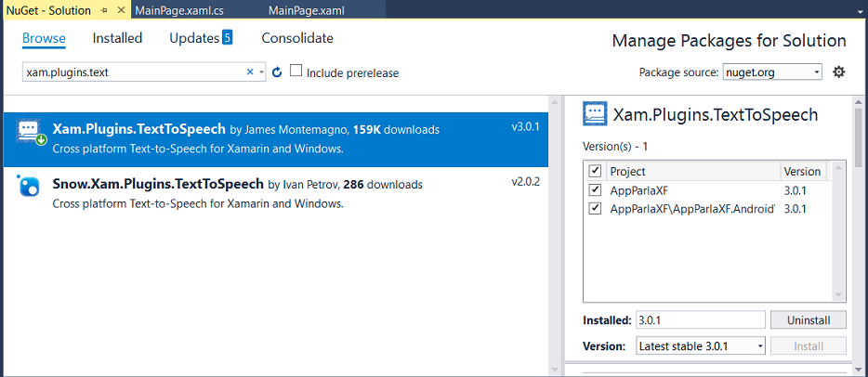This screenshot has height=377, width=868.
Task: Click the 159K downloads text
Action: (396, 130)
